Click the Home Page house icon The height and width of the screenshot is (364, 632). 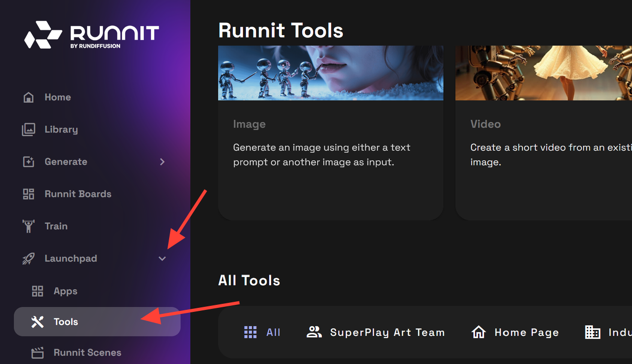pos(479,332)
